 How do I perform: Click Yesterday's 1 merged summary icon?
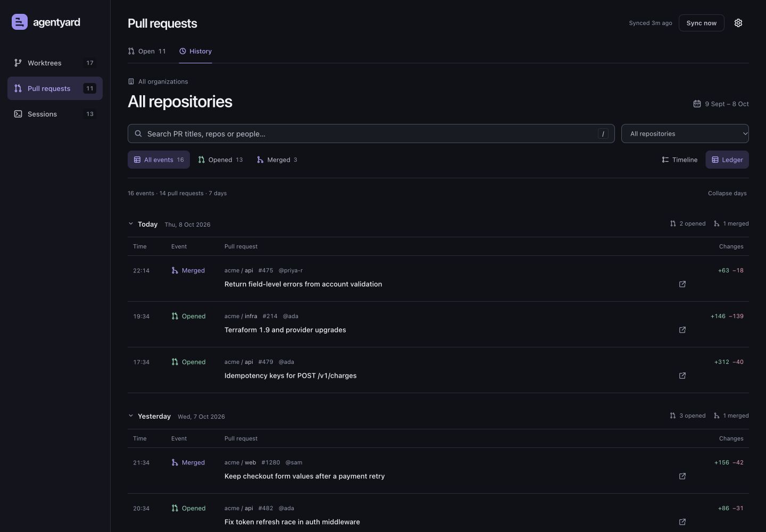[x=717, y=415]
